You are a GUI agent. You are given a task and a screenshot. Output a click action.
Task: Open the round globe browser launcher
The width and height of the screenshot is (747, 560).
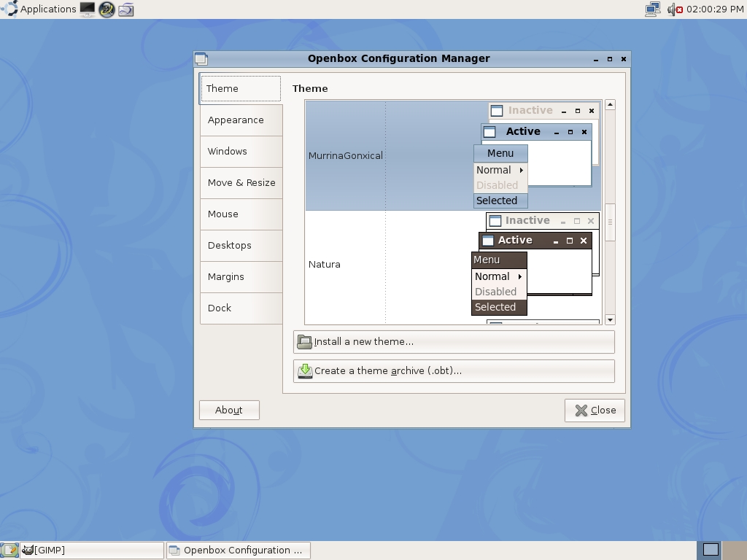[x=107, y=9]
